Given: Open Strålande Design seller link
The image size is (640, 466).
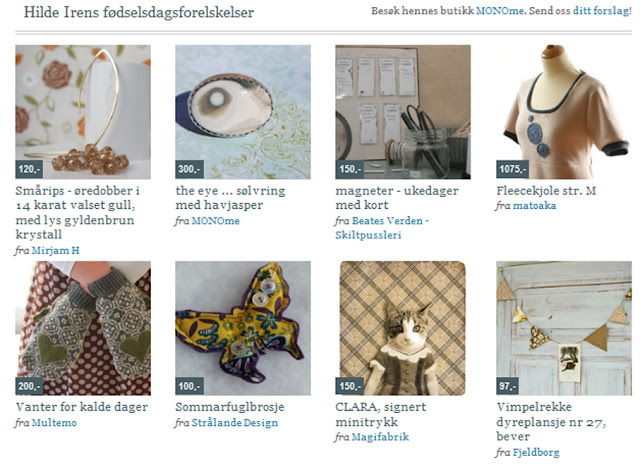Looking at the screenshot, I should 235,422.
